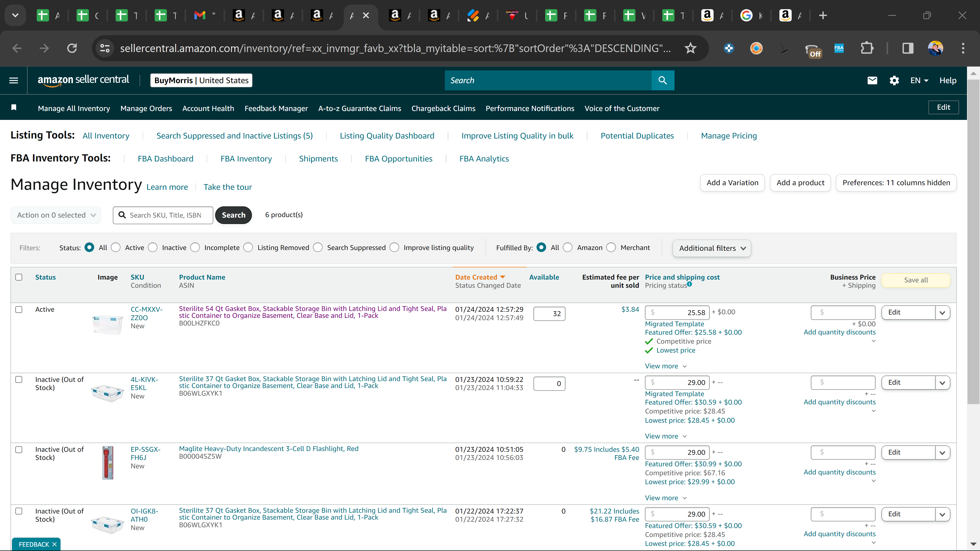Click the Search SKU, Title, ISBN field

[163, 215]
